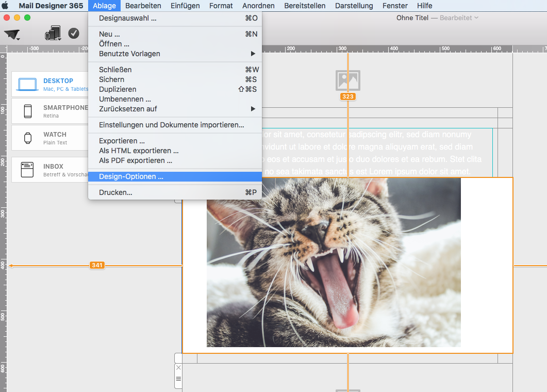This screenshot has width=547, height=392.
Task: Select the Inbox preview icon
Action: tap(27, 170)
